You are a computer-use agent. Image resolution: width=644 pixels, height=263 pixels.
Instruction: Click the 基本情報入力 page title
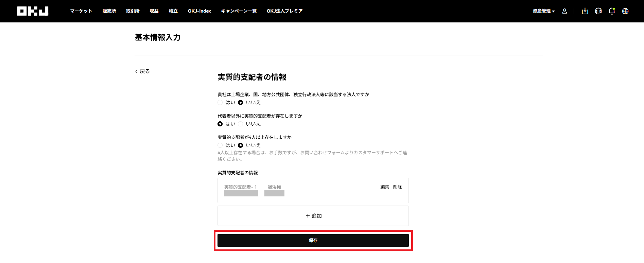pyautogui.click(x=158, y=37)
